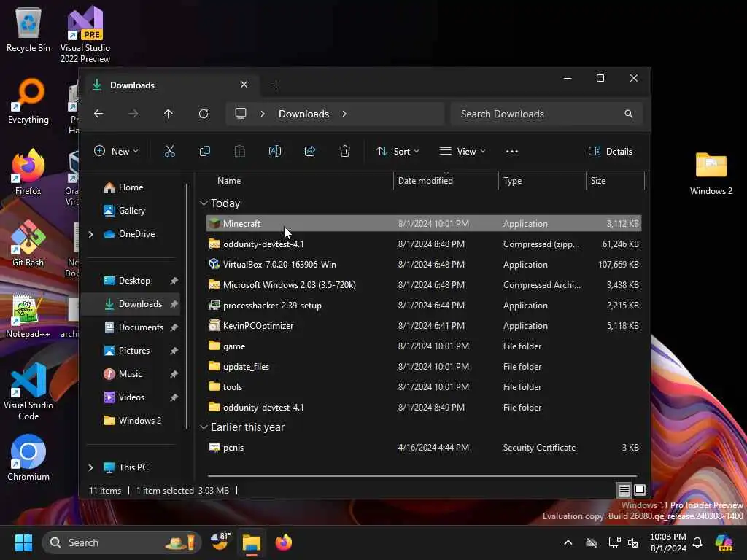
Task: Show hidden system tray icons
Action: coord(568,542)
